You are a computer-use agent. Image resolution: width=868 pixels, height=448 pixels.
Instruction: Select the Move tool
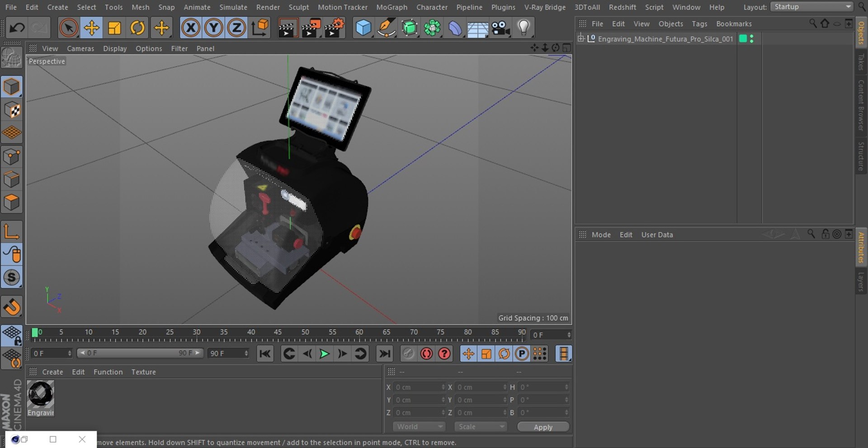[x=91, y=28]
